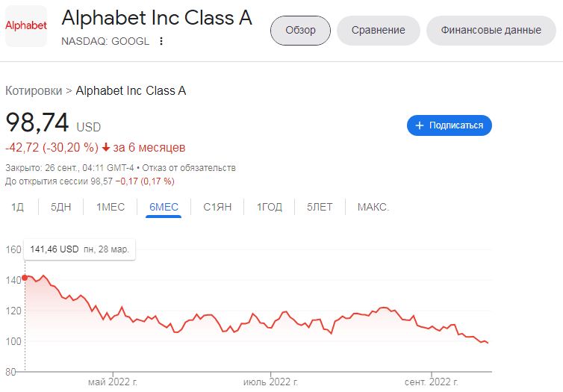Viewport: 563px width, 392px height.
Task: Switch chart to 1ГОД range
Action: 270,207
